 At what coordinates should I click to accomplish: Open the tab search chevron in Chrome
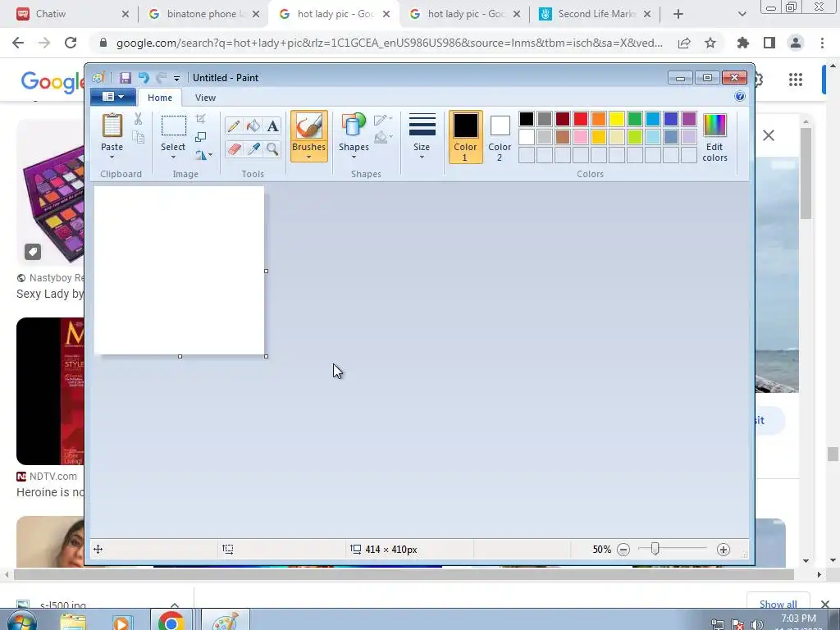(742, 14)
